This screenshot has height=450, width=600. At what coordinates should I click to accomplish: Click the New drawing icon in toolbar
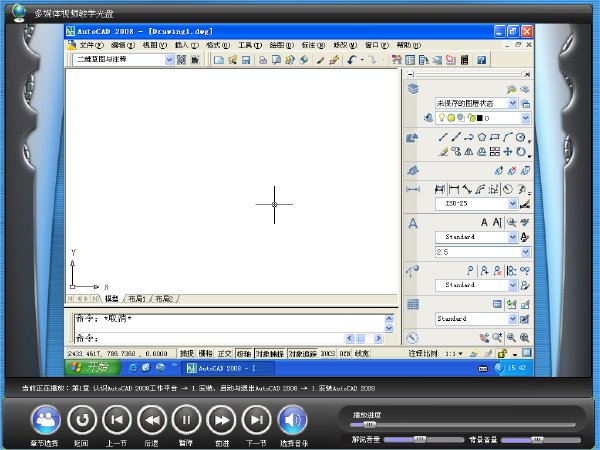coord(218,60)
